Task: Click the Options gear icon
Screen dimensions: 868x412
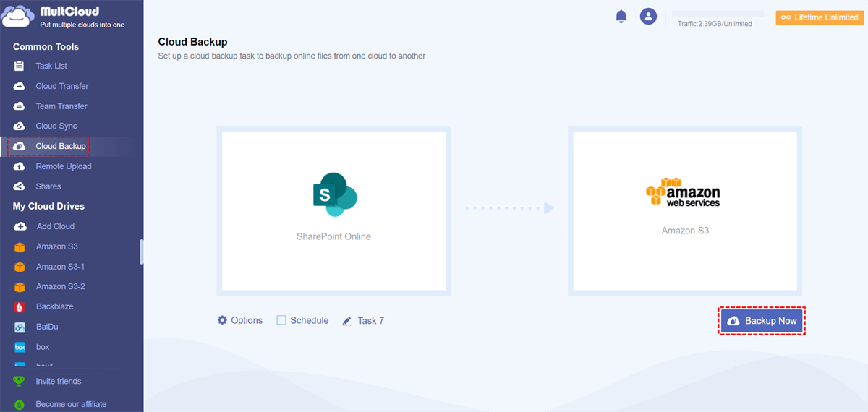Action: pyautogui.click(x=222, y=320)
